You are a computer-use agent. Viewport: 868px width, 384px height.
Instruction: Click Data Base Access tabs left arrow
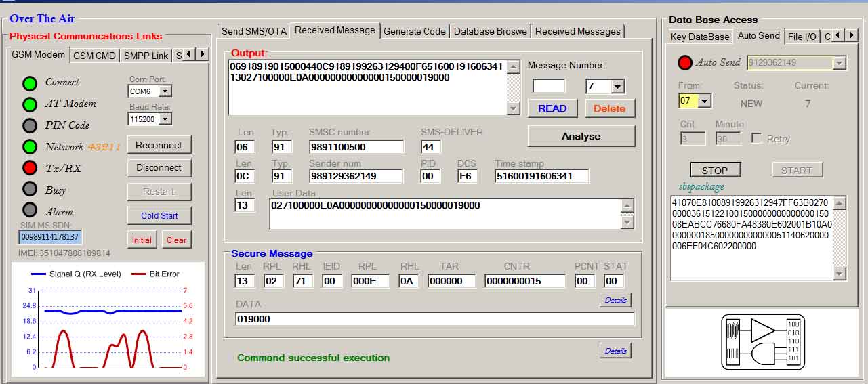pyautogui.click(x=838, y=35)
